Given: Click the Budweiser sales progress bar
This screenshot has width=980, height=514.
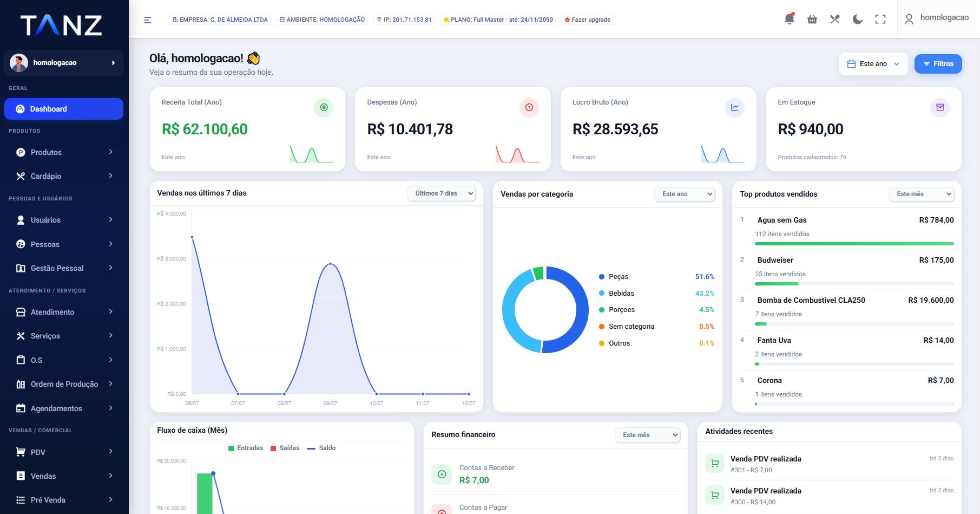Looking at the screenshot, I should tap(854, 284).
